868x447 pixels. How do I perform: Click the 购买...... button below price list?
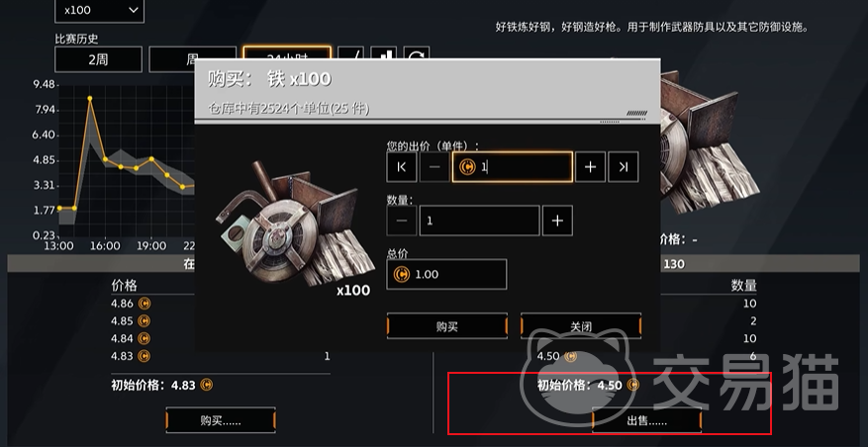[221, 421]
